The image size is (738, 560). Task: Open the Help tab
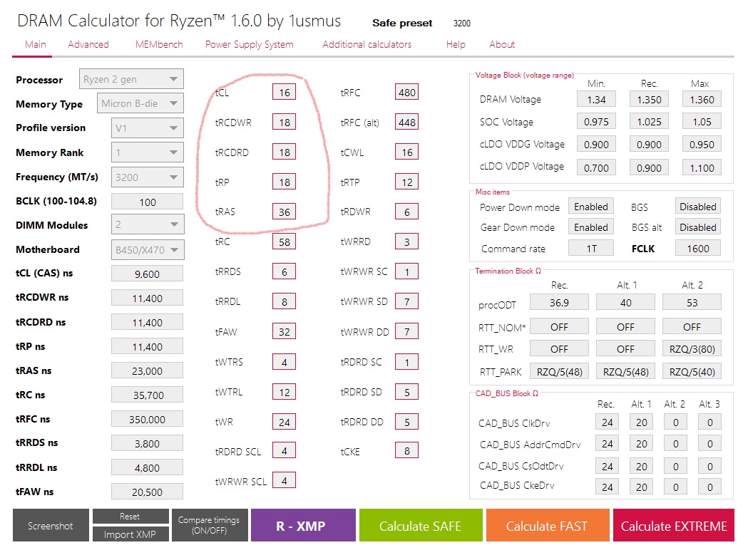[456, 44]
